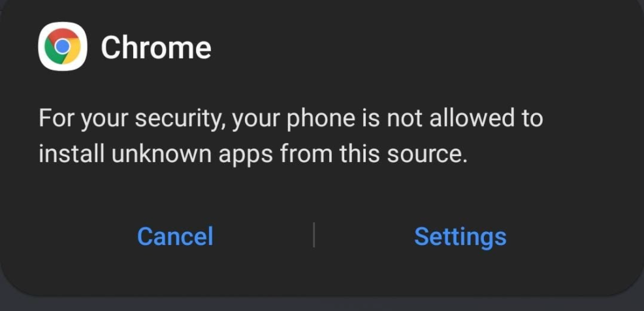The height and width of the screenshot is (311, 644).
Task: Tap the word "unknown" in the warning
Action: pyautogui.click(x=162, y=154)
